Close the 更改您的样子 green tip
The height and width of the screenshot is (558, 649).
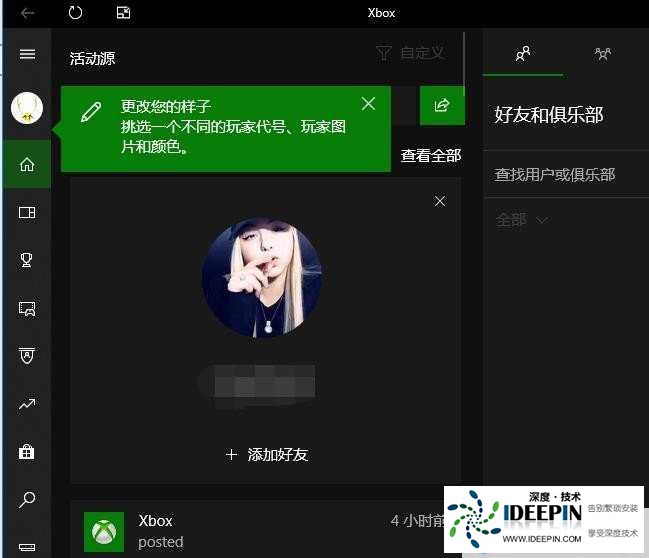coord(368,103)
